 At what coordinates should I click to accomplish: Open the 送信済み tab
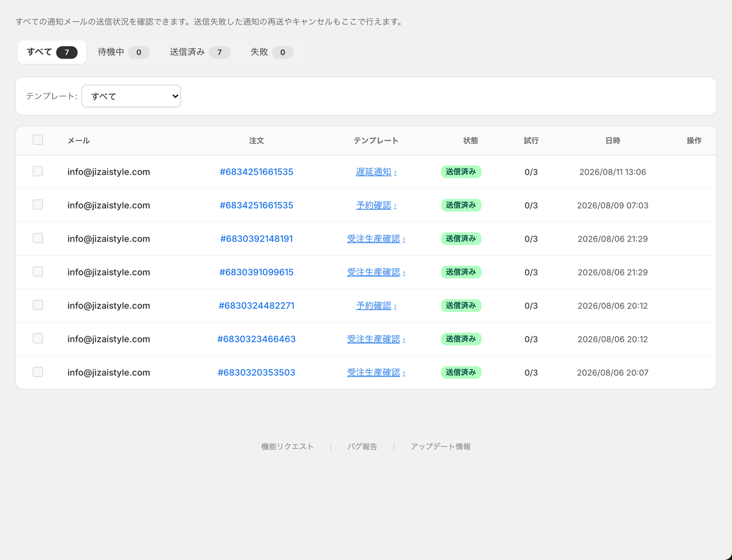click(x=200, y=52)
